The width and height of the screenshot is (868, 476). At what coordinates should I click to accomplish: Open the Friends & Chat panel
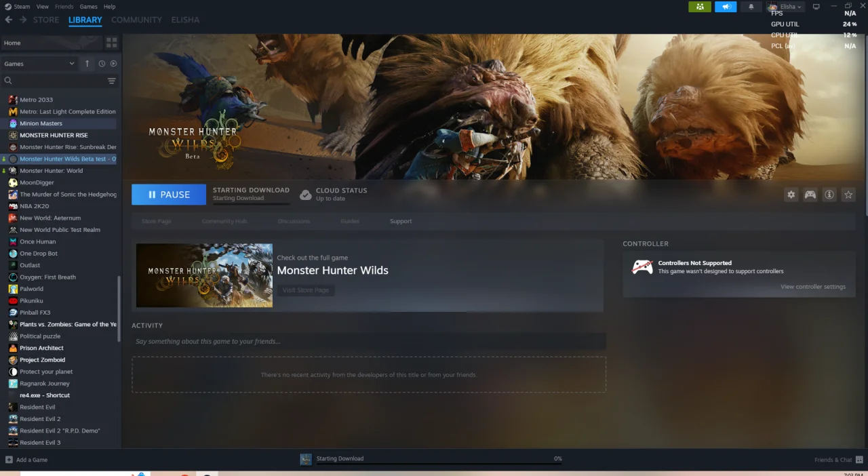(839, 460)
